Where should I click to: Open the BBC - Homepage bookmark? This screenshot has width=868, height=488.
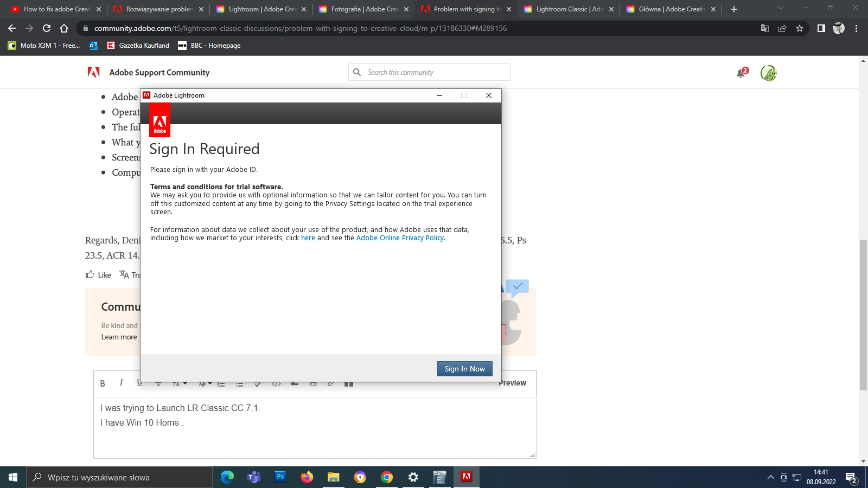pyautogui.click(x=209, y=46)
